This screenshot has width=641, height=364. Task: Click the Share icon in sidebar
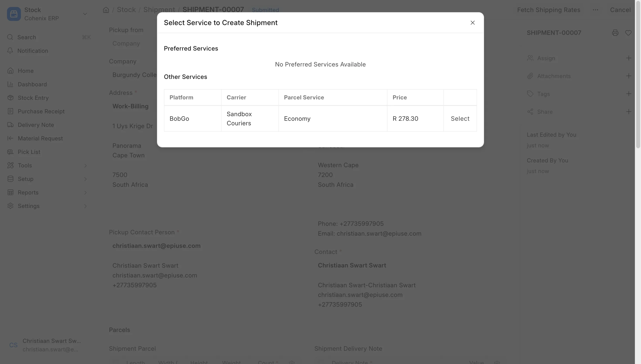(x=530, y=112)
